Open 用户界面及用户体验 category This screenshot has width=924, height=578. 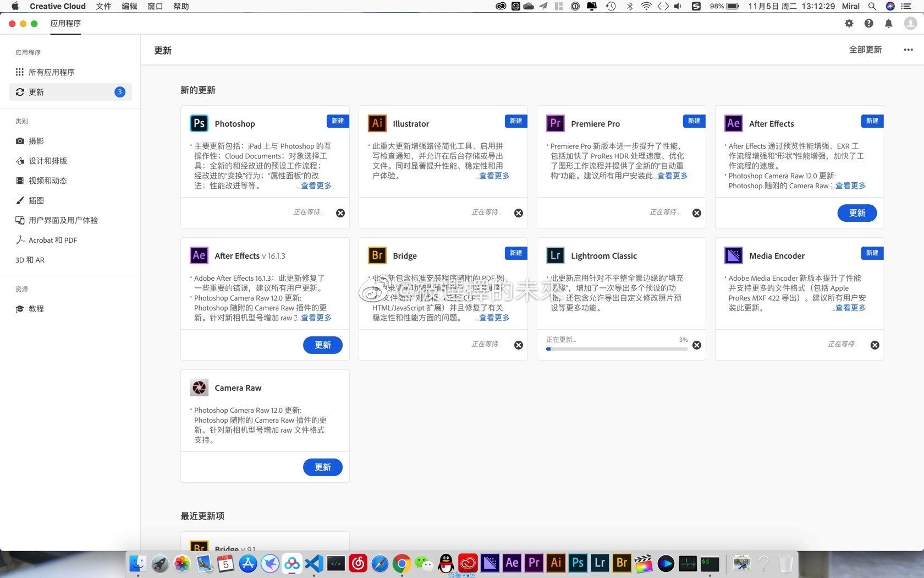[70, 220]
